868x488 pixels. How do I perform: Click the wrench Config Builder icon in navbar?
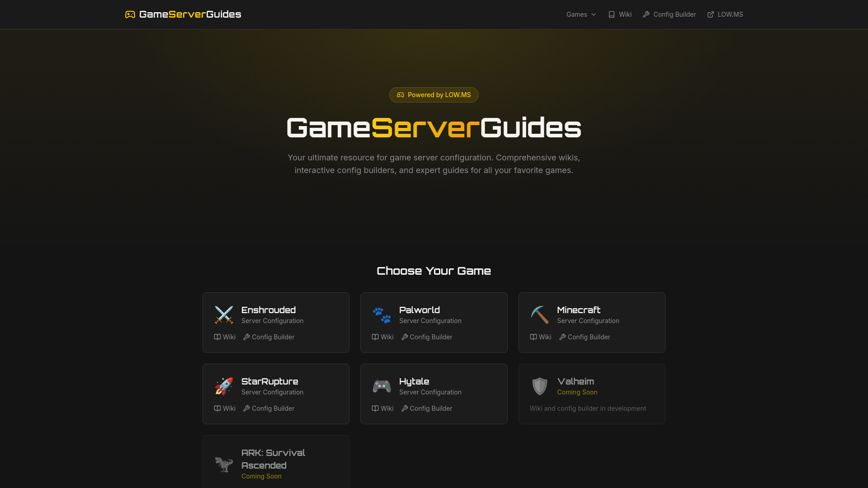pos(646,14)
